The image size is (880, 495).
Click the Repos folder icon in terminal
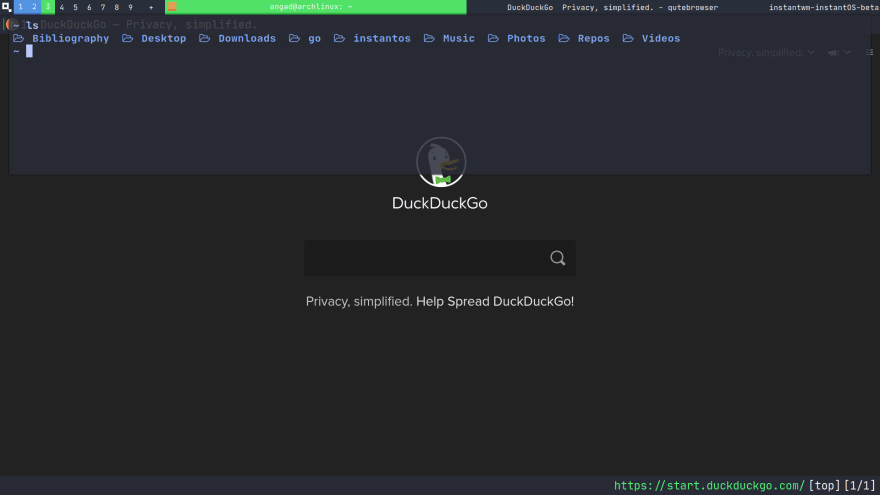(563, 38)
